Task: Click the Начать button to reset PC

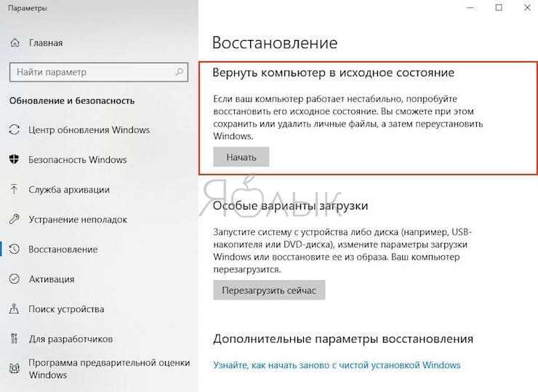Action: coord(241,157)
